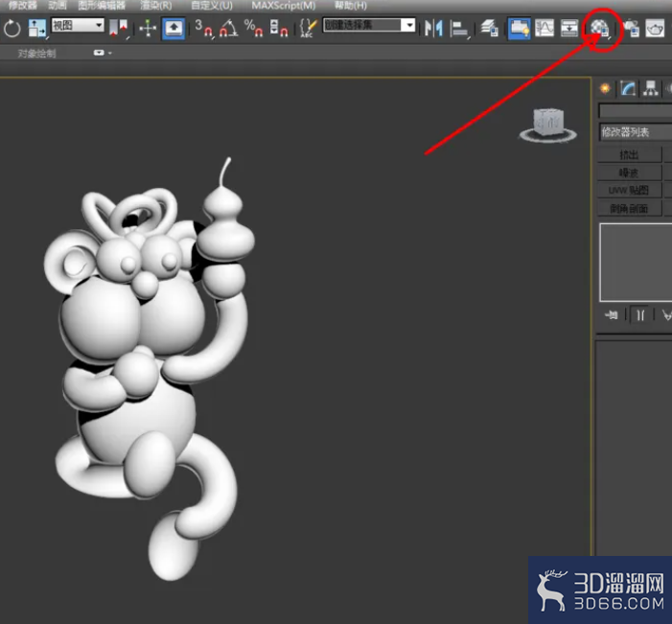Click the 噪波 modifier button
The height and width of the screenshot is (624, 672).
629,173
